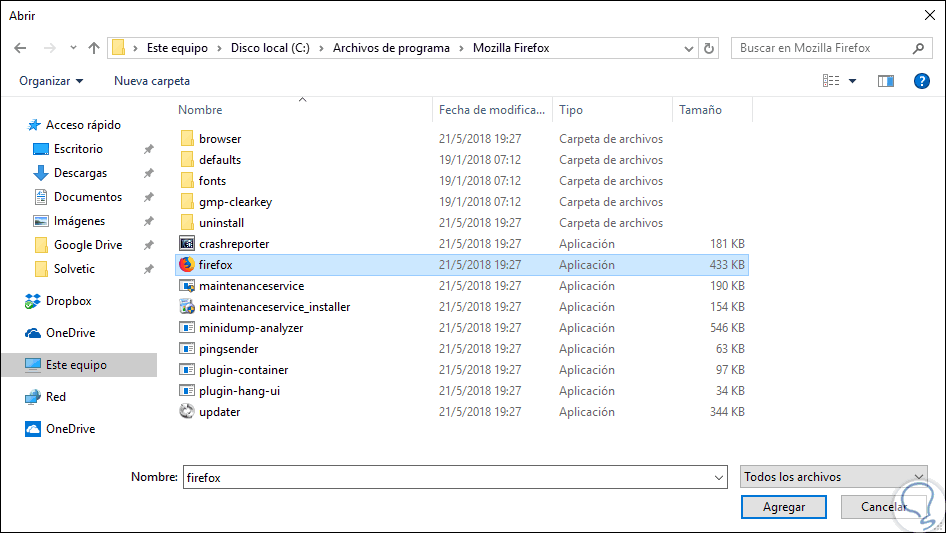The width and height of the screenshot is (946, 533).
Task: Click the Cancelar button
Action: pyautogui.click(x=884, y=507)
